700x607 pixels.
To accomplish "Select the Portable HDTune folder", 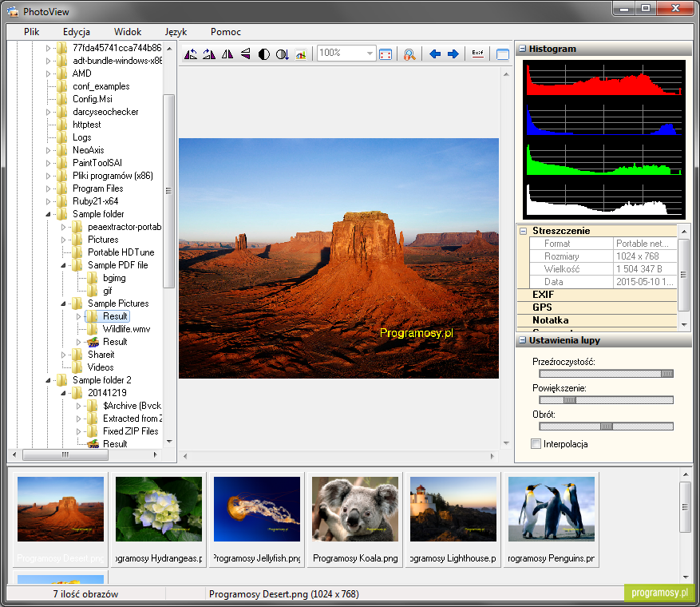I will pos(121,252).
